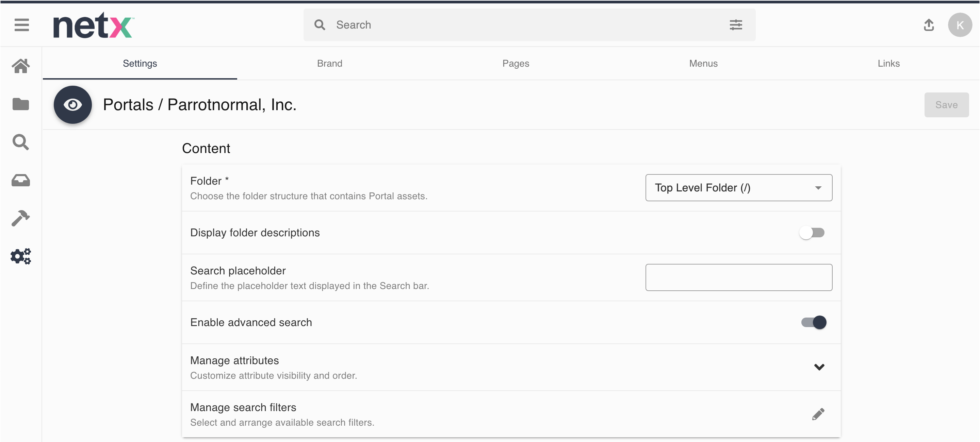The width and height of the screenshot is (980, 442).
Task: Disable the advanced search toggle
Action: (x=813, y=322)
